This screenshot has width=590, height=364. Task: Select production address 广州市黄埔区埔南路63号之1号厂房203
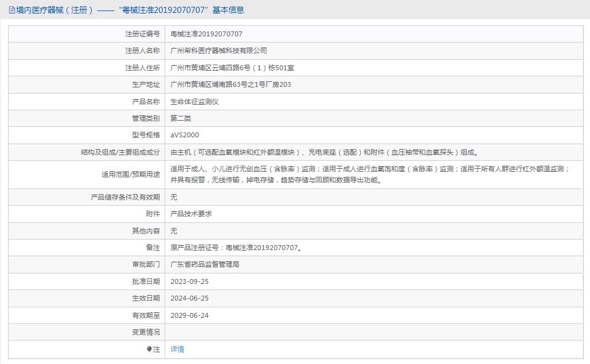click(x=231, y=84)
